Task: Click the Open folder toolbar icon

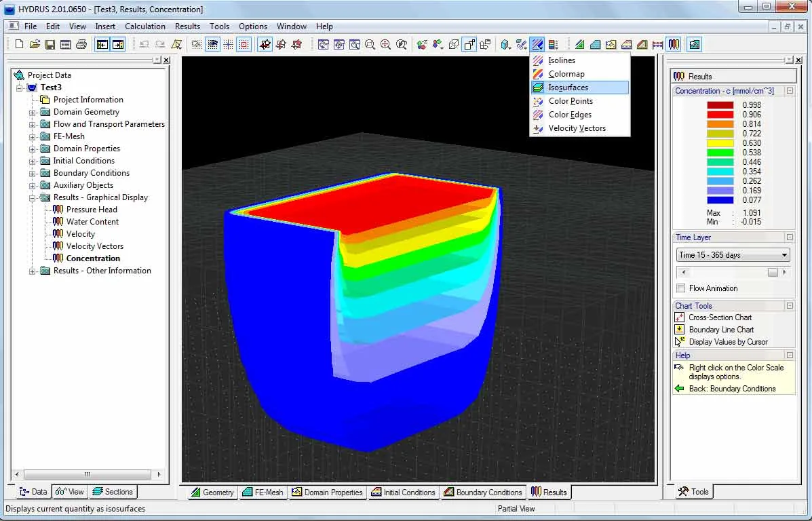Action: [34, 45]
